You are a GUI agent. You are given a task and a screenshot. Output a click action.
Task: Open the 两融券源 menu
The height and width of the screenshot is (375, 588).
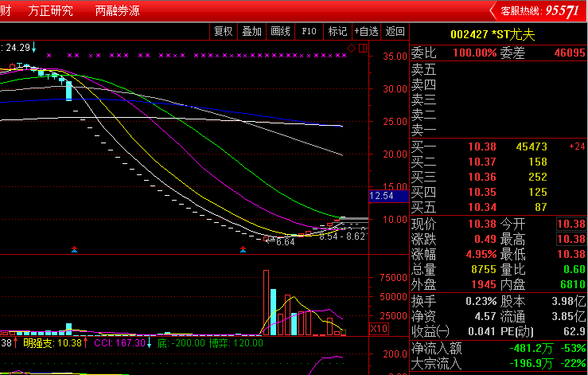pos(118,10)
